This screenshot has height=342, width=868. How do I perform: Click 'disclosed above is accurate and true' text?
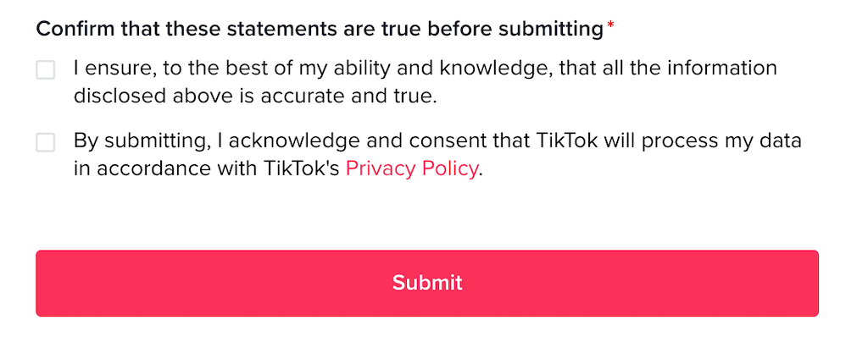pyautogui.click(x=254, y=97)
